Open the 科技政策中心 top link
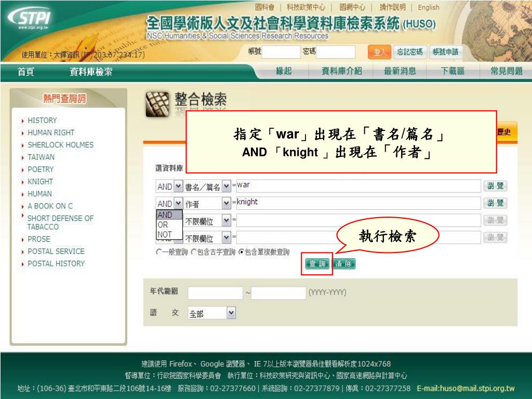The width and height of the screenshot is (532, 399). 305,7
